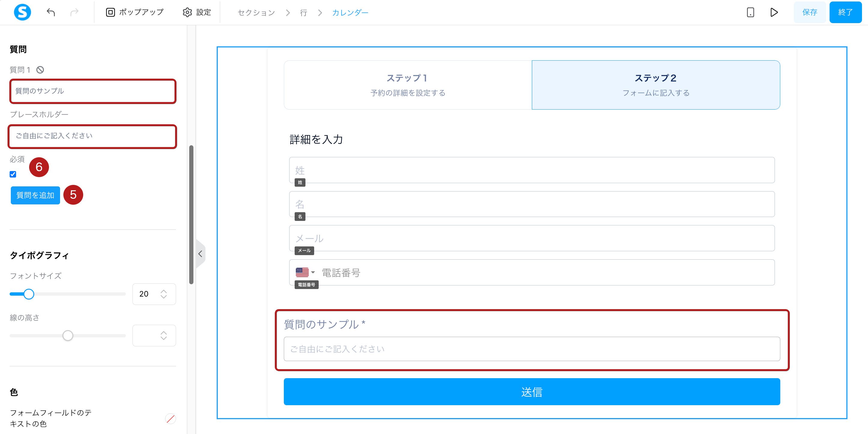
Task: Switch to the ステップ 1 tab
Action: pyautogui.click(x=408, y=85)
